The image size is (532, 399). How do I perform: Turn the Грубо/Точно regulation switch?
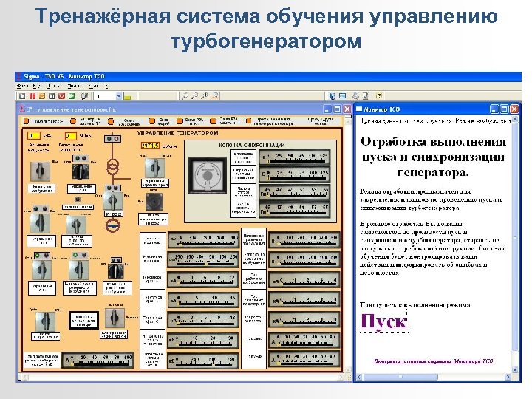44,321
